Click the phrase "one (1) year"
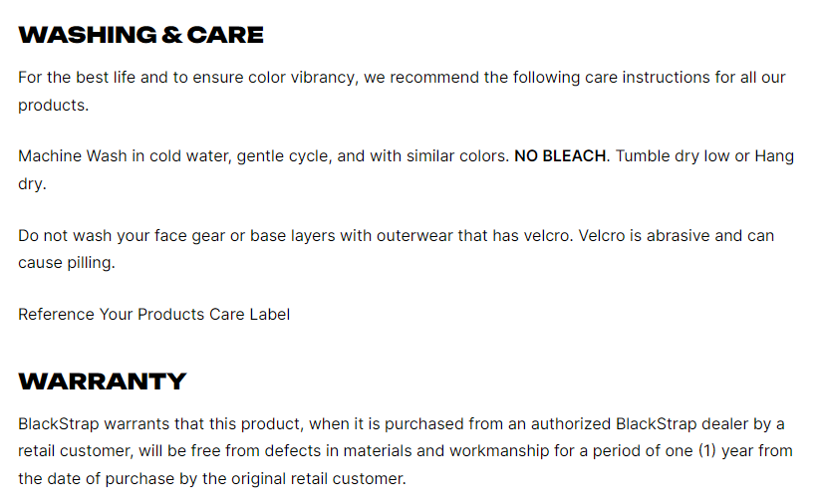 click(702, 450)
